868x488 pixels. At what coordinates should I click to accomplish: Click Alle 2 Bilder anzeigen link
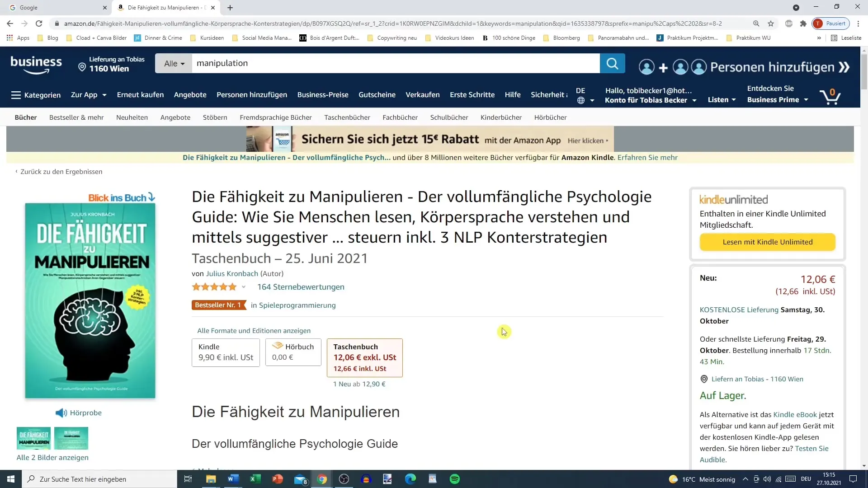click(x=52, y=458)
